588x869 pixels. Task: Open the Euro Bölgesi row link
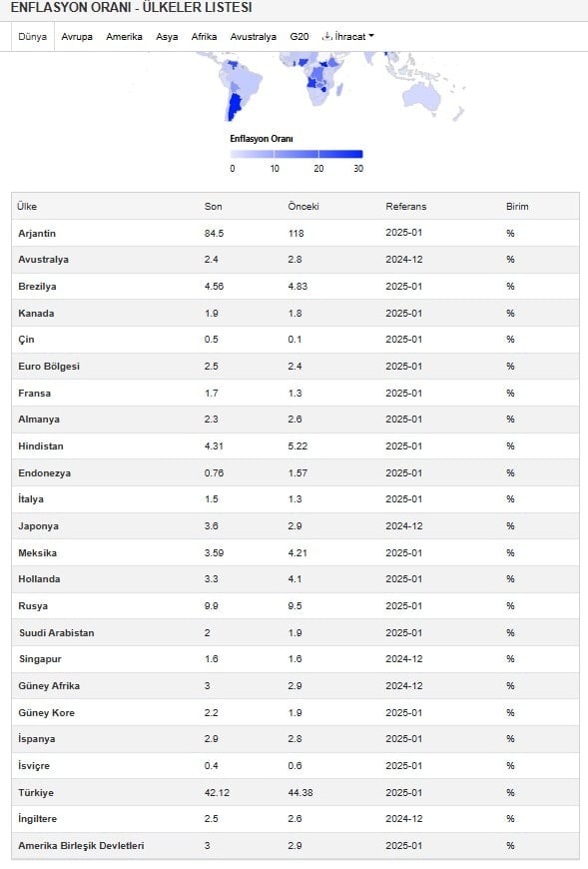[x=49, y=367]
